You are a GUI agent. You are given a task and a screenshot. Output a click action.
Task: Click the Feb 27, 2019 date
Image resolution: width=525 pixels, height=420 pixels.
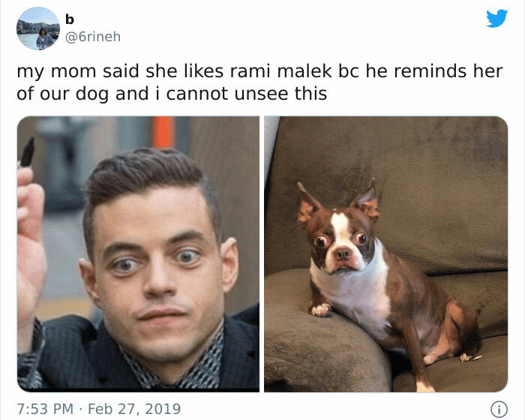(x=134, y=409)
